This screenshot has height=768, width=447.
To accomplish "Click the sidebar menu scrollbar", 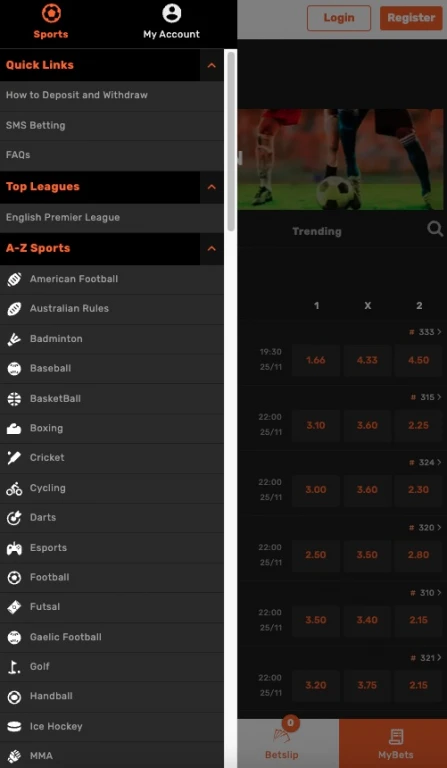I will pyautogui.click(x=231, y=141).
